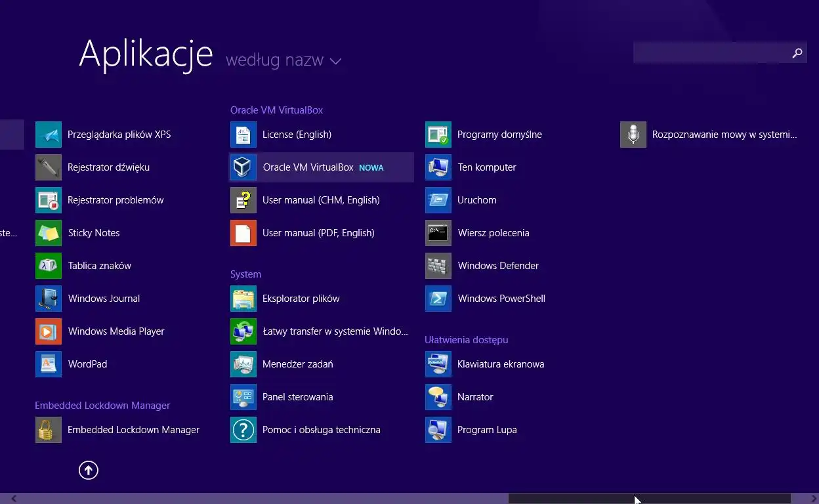Open Przeglądarka plików XPS app icon

pyautogui.click(x=49, y=135)
